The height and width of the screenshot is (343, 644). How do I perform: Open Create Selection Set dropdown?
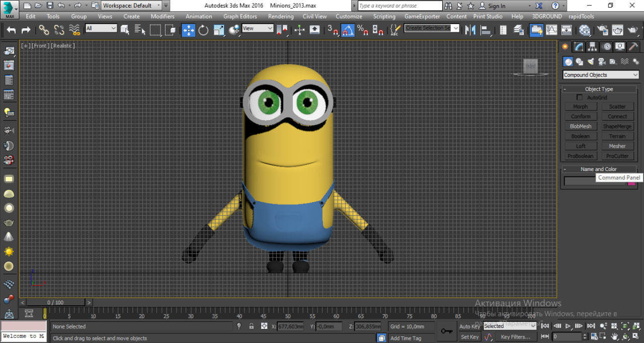432,28
